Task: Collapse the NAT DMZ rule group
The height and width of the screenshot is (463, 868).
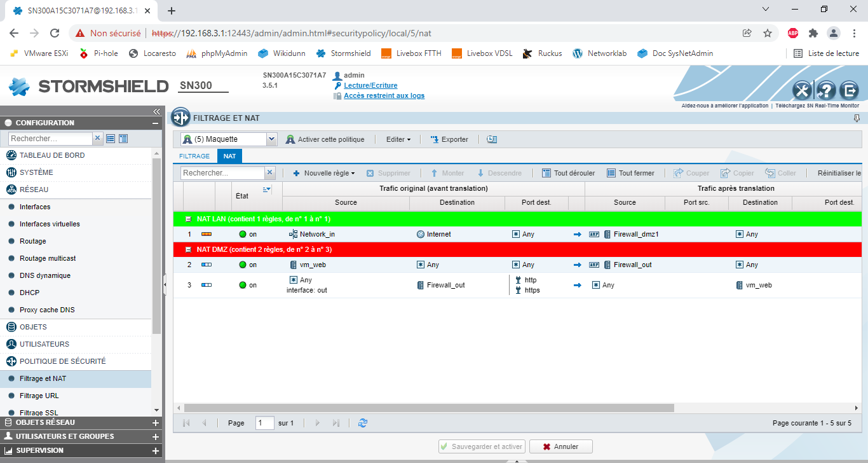Action: pos(188,249)
